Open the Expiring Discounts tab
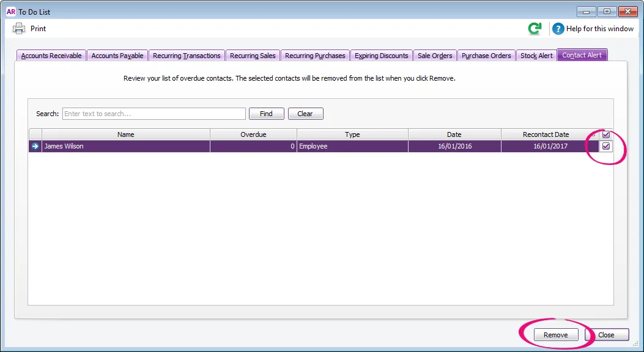 382,56
